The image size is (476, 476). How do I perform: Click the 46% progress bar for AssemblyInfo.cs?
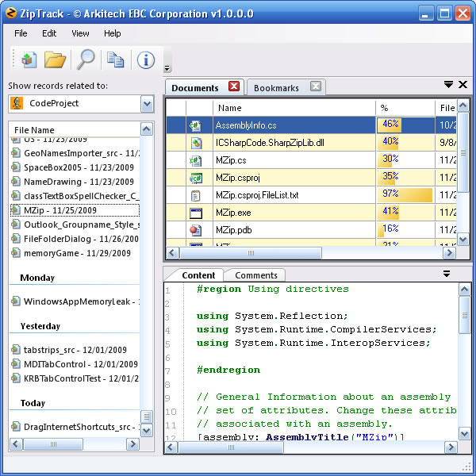[x=390, y=125]
